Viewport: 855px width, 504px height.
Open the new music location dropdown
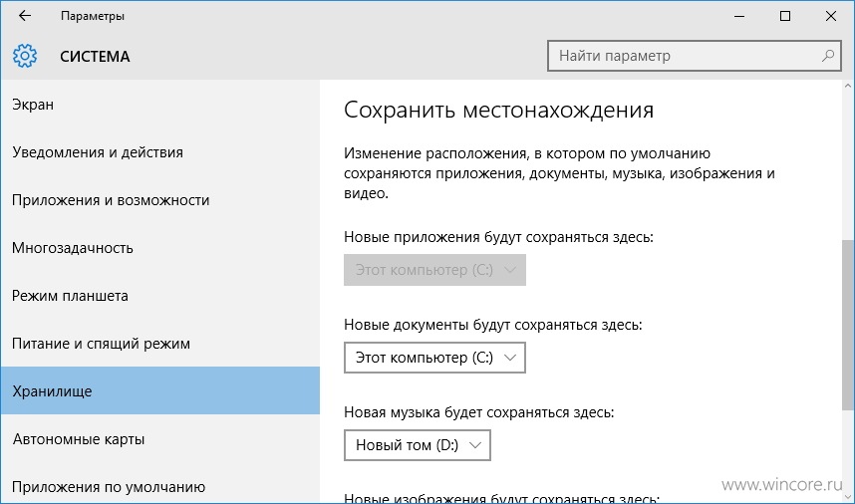(x=418, y=445)
